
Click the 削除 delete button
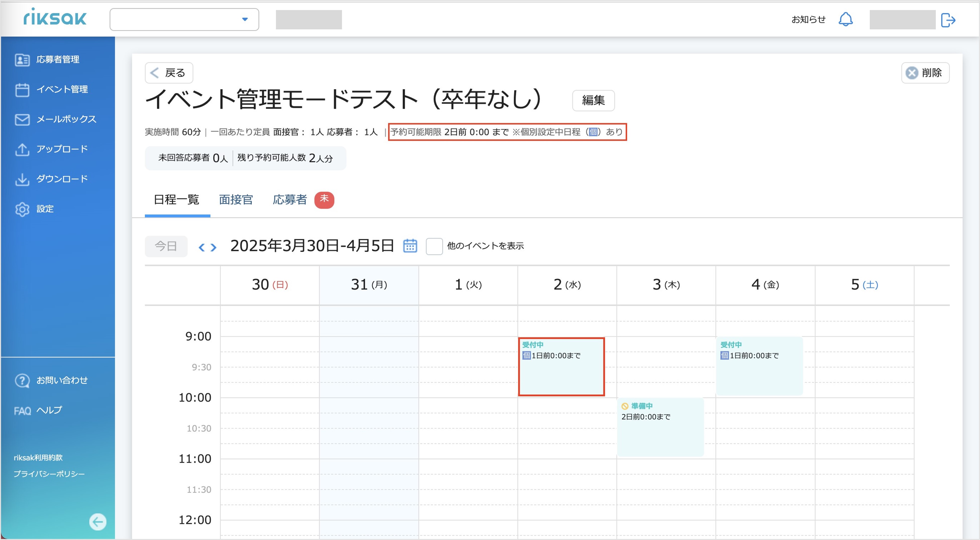pos(925,73)
